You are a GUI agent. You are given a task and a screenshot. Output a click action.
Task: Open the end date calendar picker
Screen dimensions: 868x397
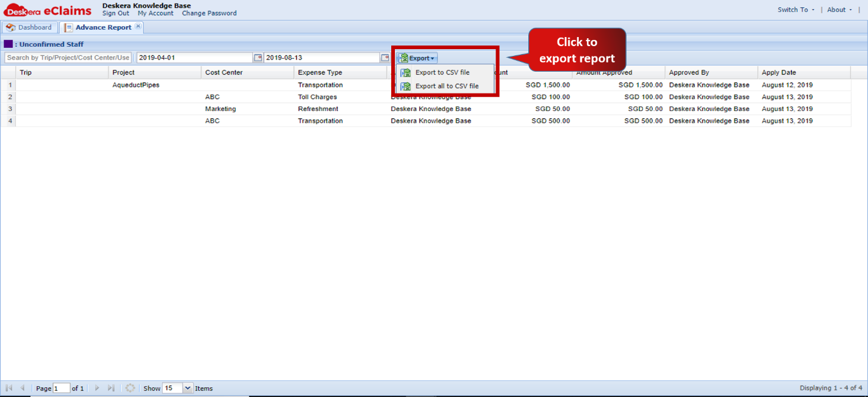pos(385,58)
